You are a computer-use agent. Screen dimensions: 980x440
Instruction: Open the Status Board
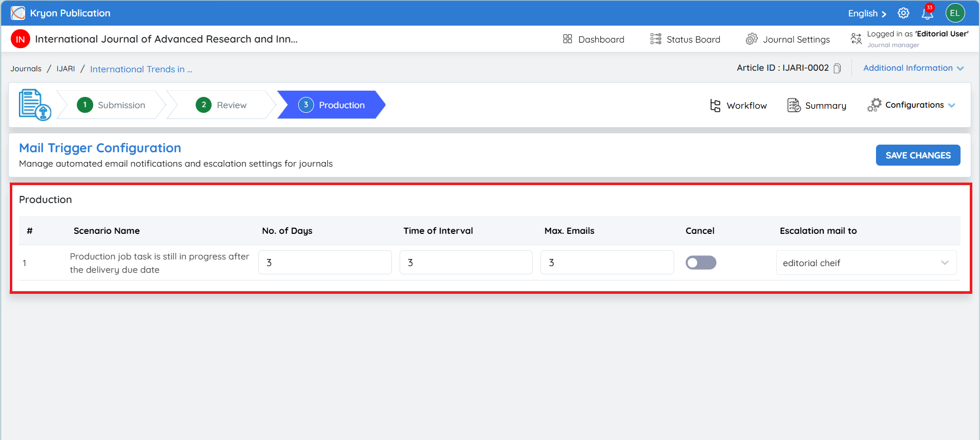pyautogui.click(x=685, y=39)
